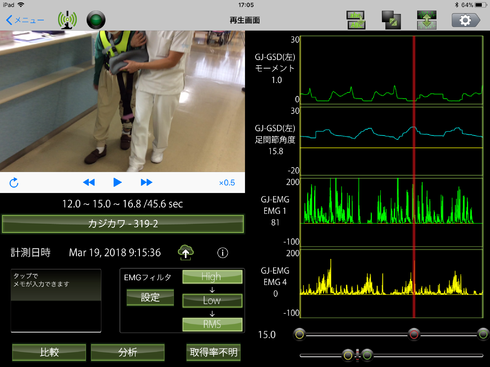Image resolution: width=490 pixels, height=367 pixels.
Task: Open the graph label layout icon
Action: click(356, 20)
